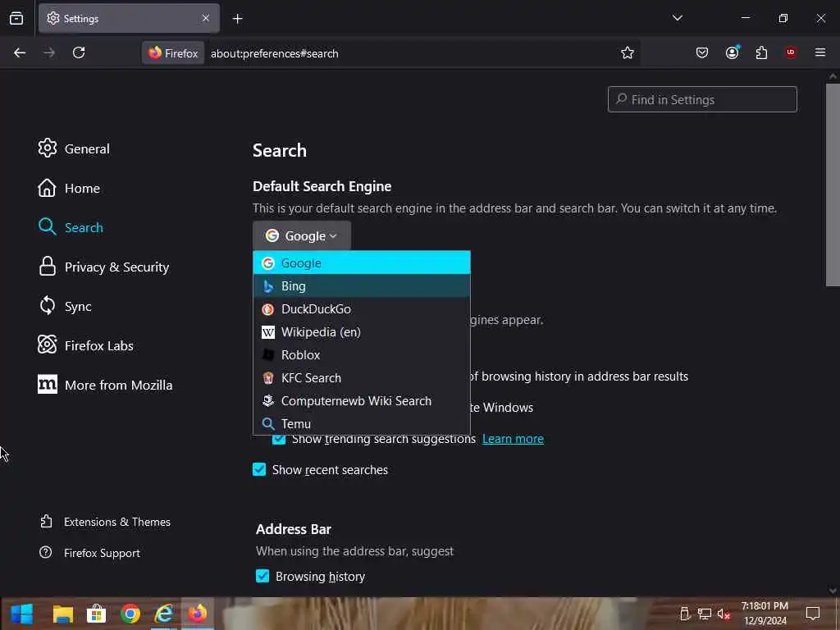Open Sync settings category
Image resolution: width=840 pixels, height=630 pixels.
[x=65, y=306]
